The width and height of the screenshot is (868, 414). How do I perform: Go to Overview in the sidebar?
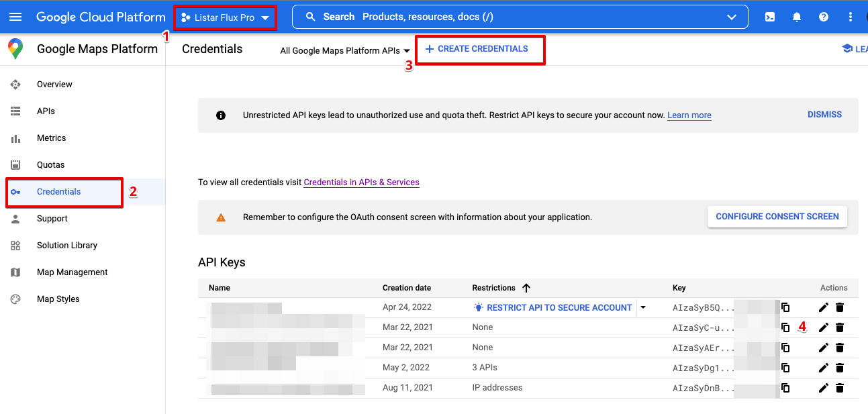click(83, 85)
